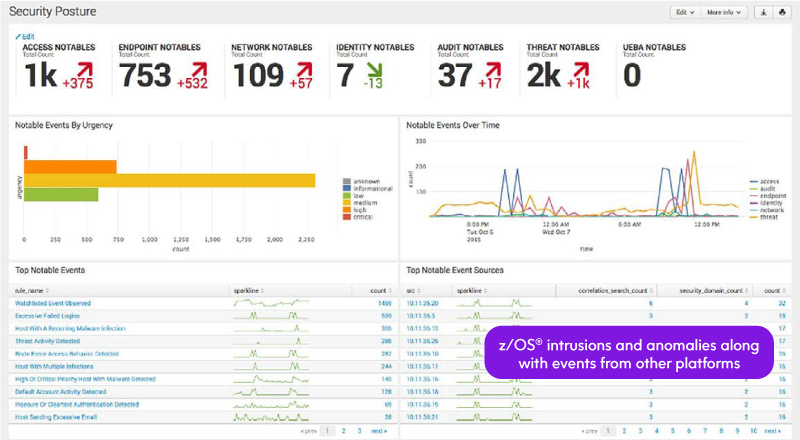800x440 pixels.
Task: Click the medium urgency legend swatch
Action: pos(347,203)
